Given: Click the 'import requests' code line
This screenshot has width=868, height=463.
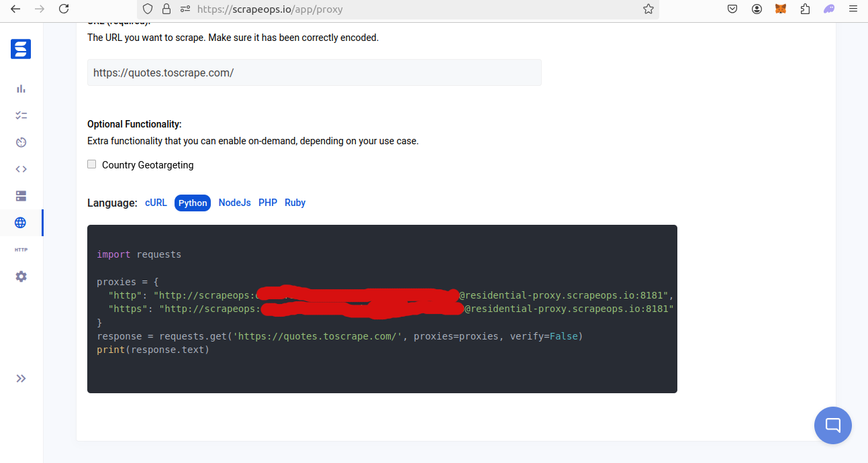Looking at the screenshot, I should 139,254.
